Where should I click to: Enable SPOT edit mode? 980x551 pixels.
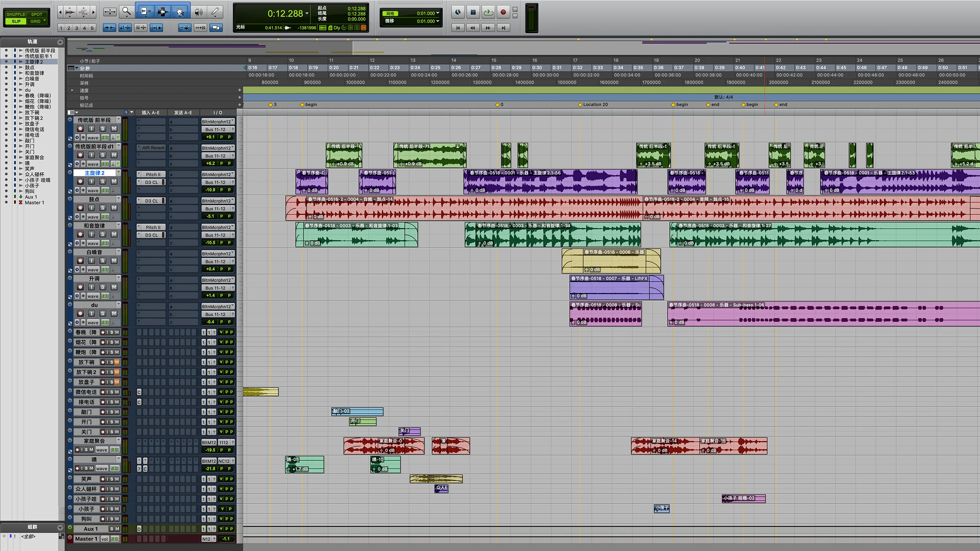[37, 14]
